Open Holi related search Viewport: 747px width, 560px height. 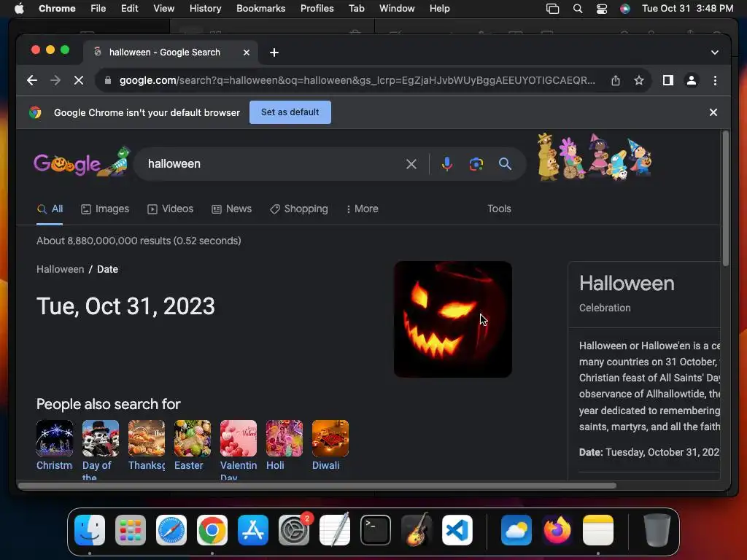point(285,446)
